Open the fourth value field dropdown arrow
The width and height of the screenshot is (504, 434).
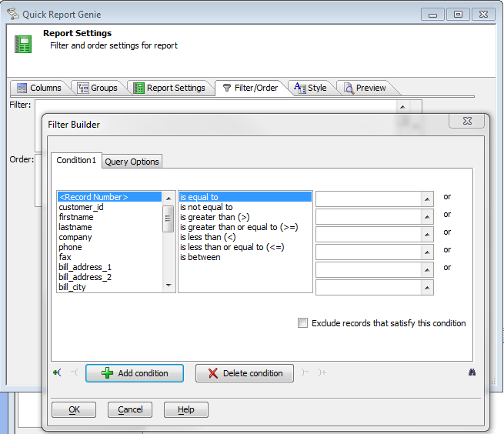(x=427, y=252)
